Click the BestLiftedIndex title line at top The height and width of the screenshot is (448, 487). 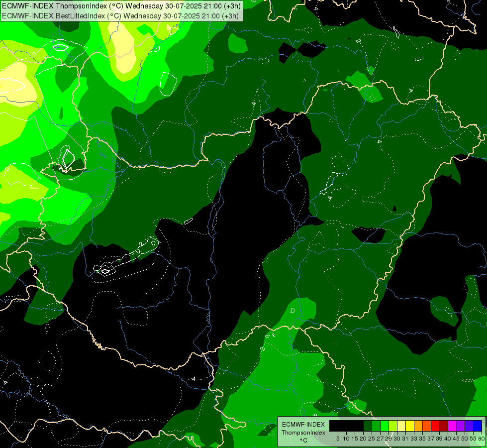120,15
